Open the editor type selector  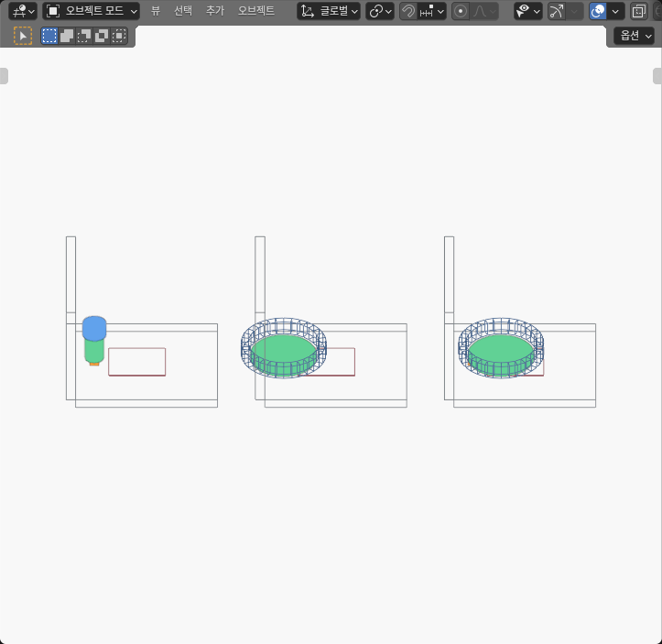(x=23, y=11)
